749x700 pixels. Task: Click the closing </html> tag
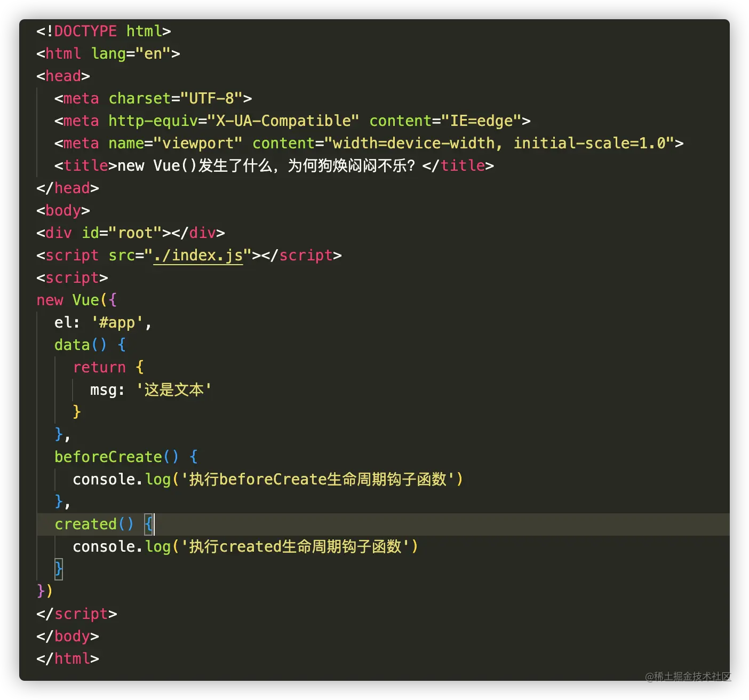(x=68, y=659)
